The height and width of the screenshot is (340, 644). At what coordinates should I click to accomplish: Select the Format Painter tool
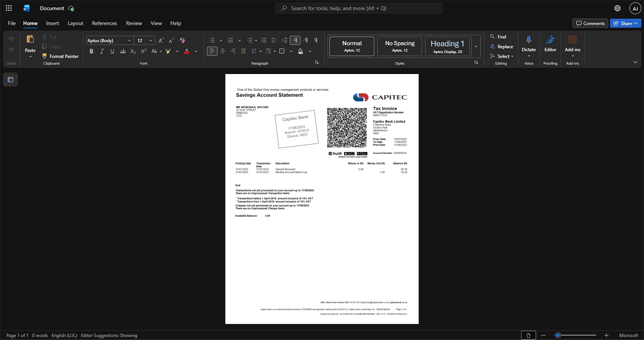coord(60,56)
